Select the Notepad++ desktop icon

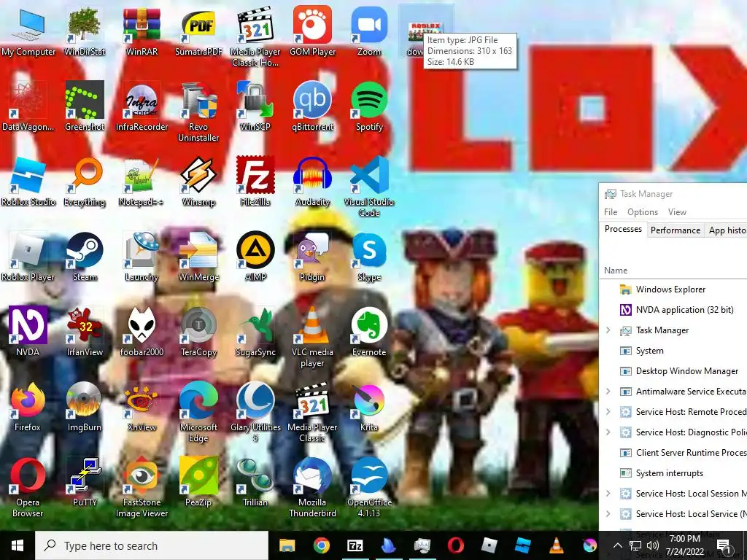pyautogui.click(x=142, y=182)
